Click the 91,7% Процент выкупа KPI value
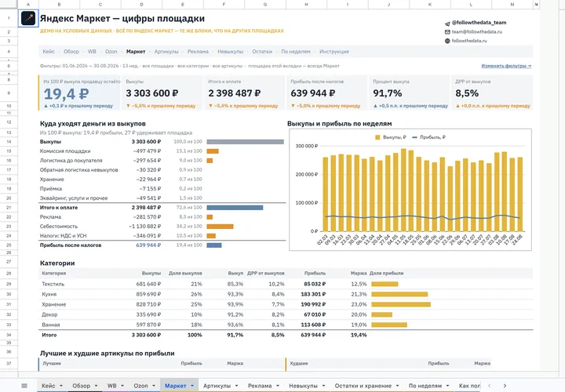This screenshot has height=392, width=565. pyautogui.click(x=388, y=93)
